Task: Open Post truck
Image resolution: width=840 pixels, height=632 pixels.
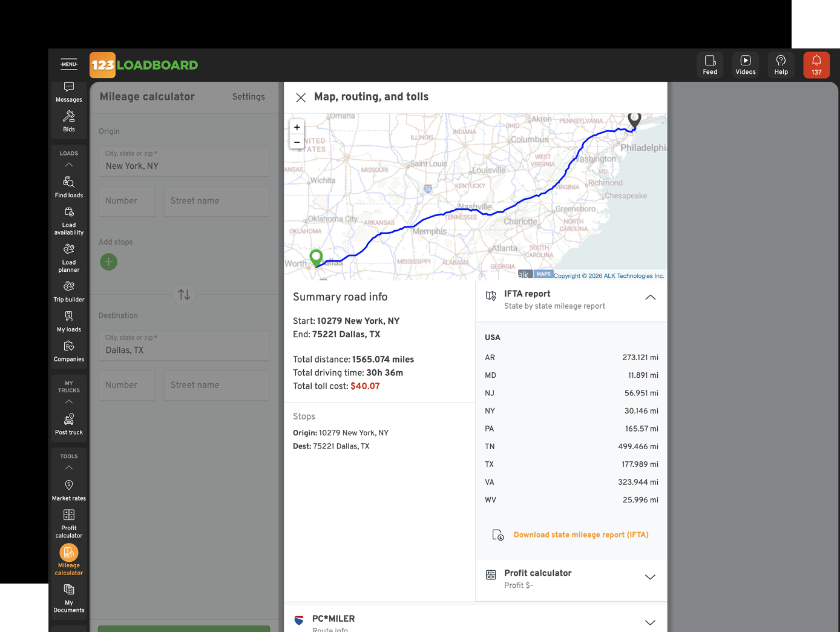Action: 69,424
